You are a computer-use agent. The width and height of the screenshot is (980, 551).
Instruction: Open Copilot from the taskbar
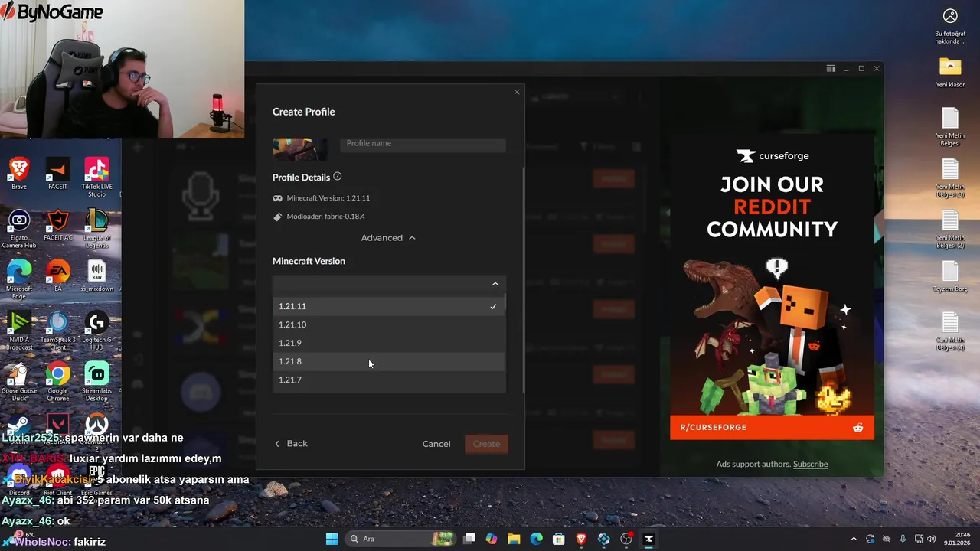[x=492, y=539]
